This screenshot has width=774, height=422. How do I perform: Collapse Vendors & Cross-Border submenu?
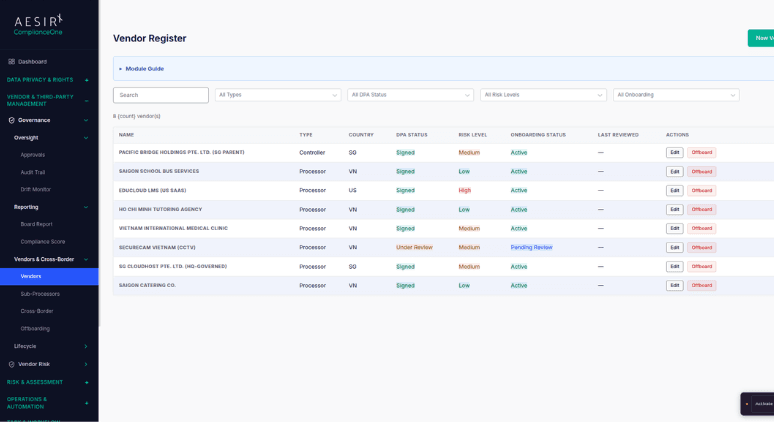pos(86,260)
